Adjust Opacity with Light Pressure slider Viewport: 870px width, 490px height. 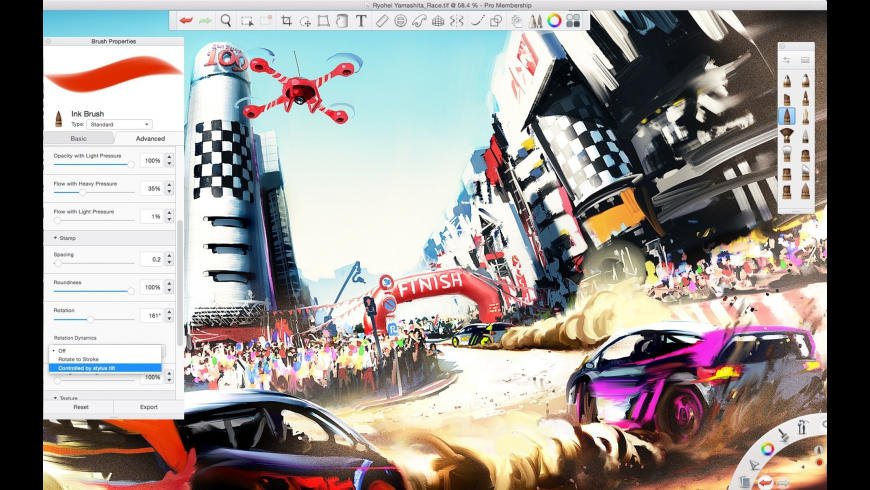click(x=94, y=164)
